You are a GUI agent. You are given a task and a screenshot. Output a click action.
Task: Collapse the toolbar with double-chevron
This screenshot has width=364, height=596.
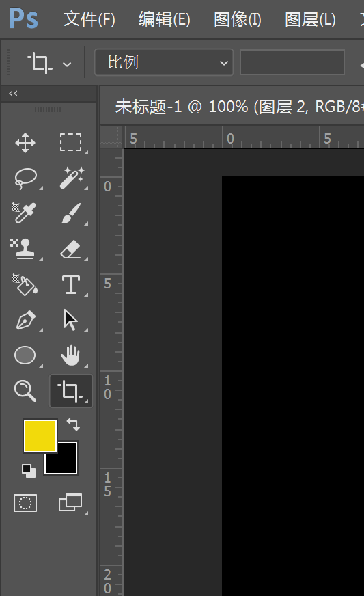coord(13,93)
